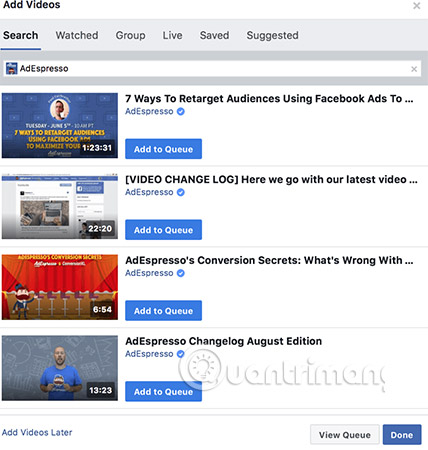Screen dimensions: 428x450
Task: Open title 7 Ways To Retarget Audiences
Action: pyautogui.click(x=269, y=99)
